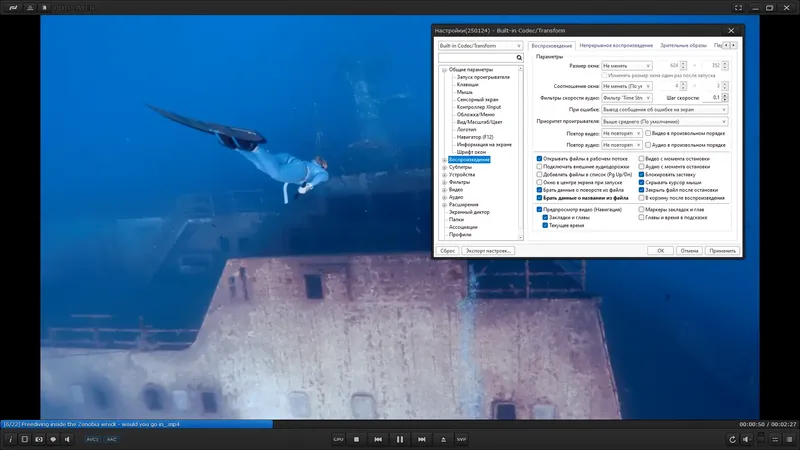Click the SWF button in the control bar

[x=462, y=439]
